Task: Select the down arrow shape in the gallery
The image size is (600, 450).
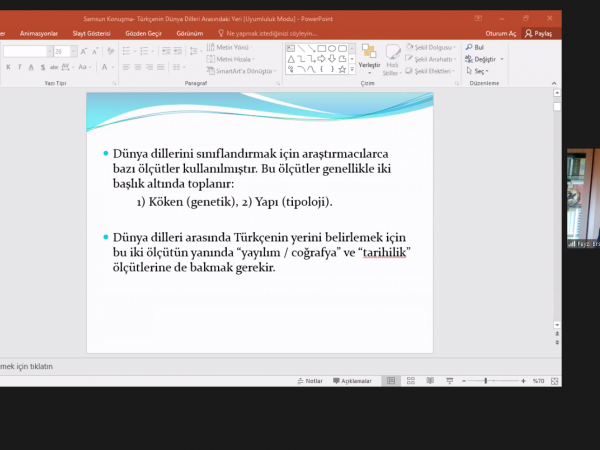Action: click(x=332, y=59)
